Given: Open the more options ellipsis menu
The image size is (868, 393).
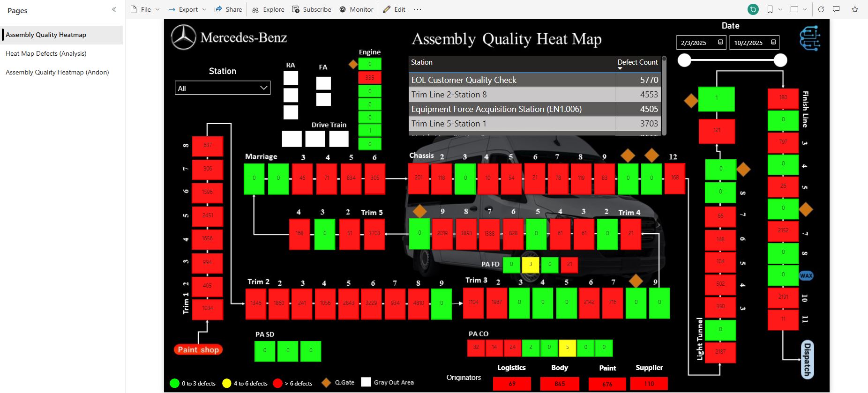Looking at the screenshot, I should tap(418, 9).
